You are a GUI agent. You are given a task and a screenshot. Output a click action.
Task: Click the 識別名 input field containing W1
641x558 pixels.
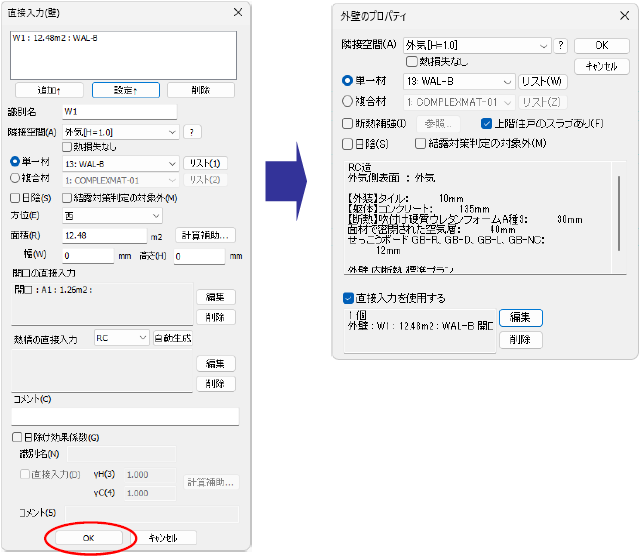tap(120, 112)
